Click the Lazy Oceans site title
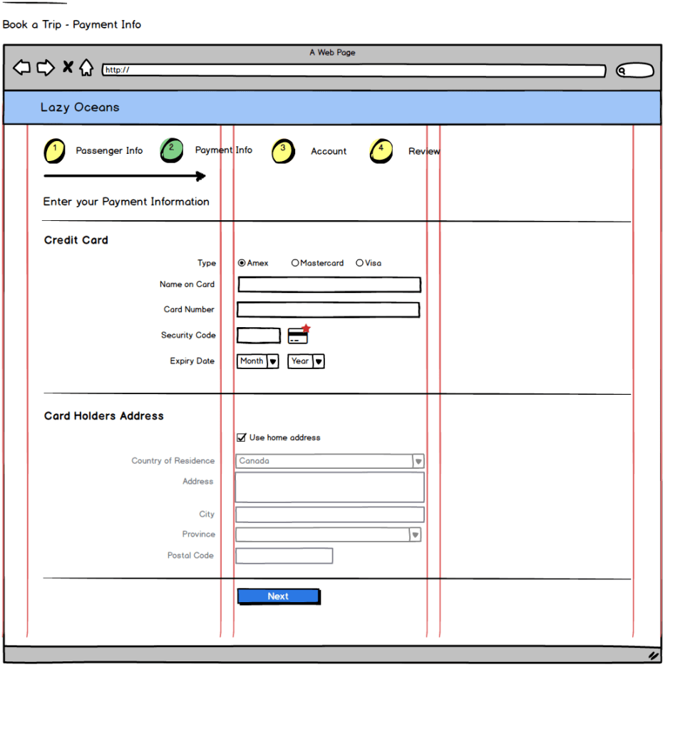Screen dimensions: 700x729 80,108
